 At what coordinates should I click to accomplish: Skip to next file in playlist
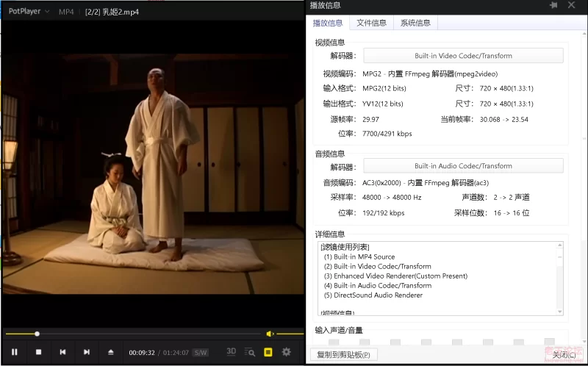click(87, 352)
